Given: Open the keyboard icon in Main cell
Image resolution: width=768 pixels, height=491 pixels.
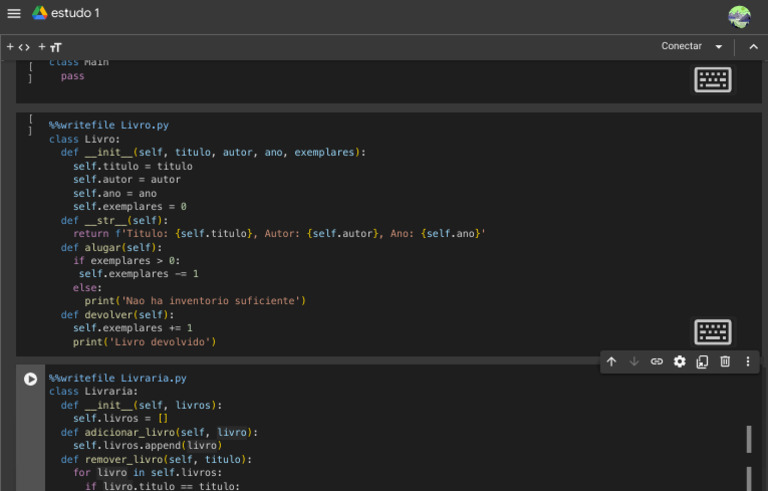Looking at the screenshot, I should point(713,80).
